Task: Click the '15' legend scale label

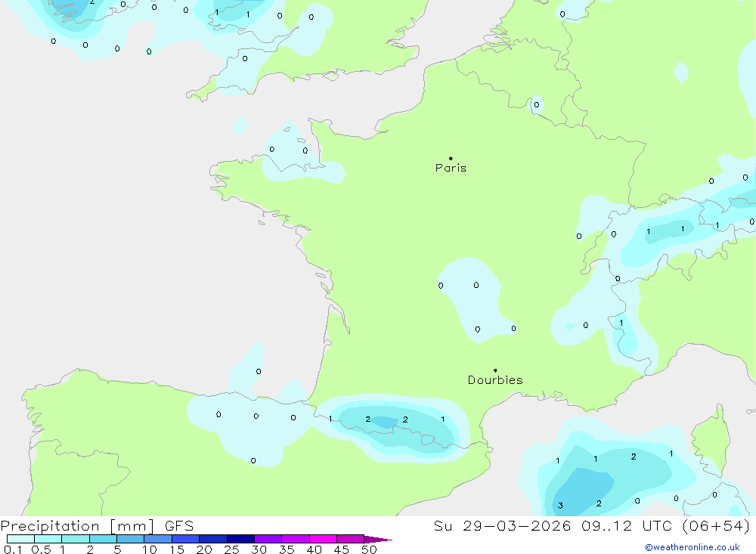Action: point(177,549)
